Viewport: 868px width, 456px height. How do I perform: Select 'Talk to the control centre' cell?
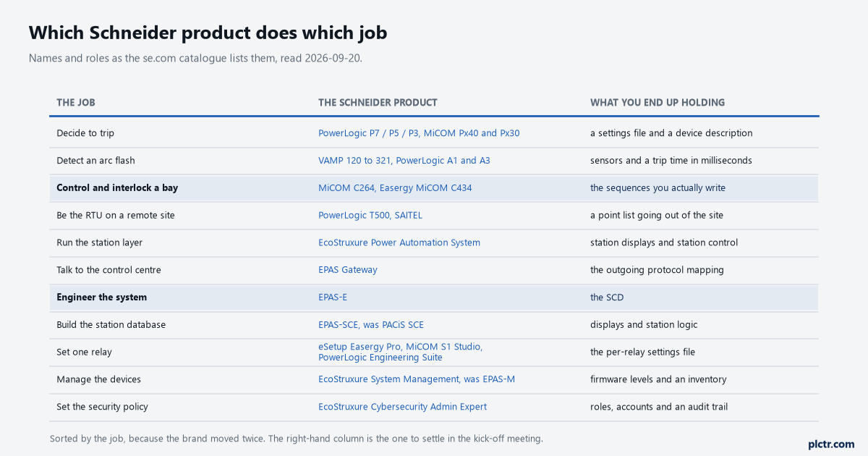[109, 270]
